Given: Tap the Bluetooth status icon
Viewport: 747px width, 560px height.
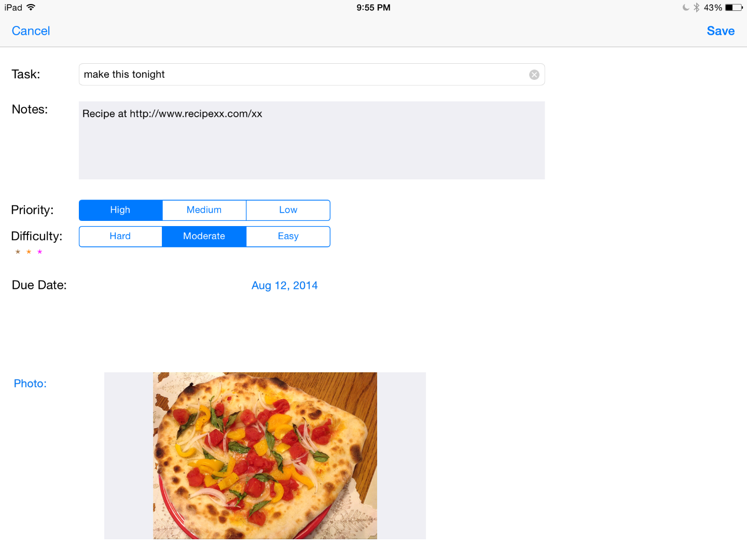Looking at the screenshot, I should point(697,7).
